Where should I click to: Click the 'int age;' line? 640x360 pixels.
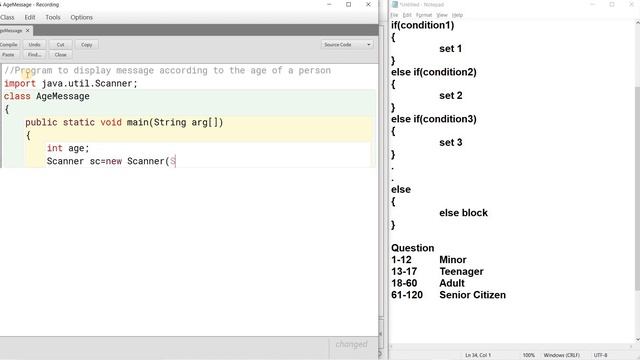coord(68,148)
